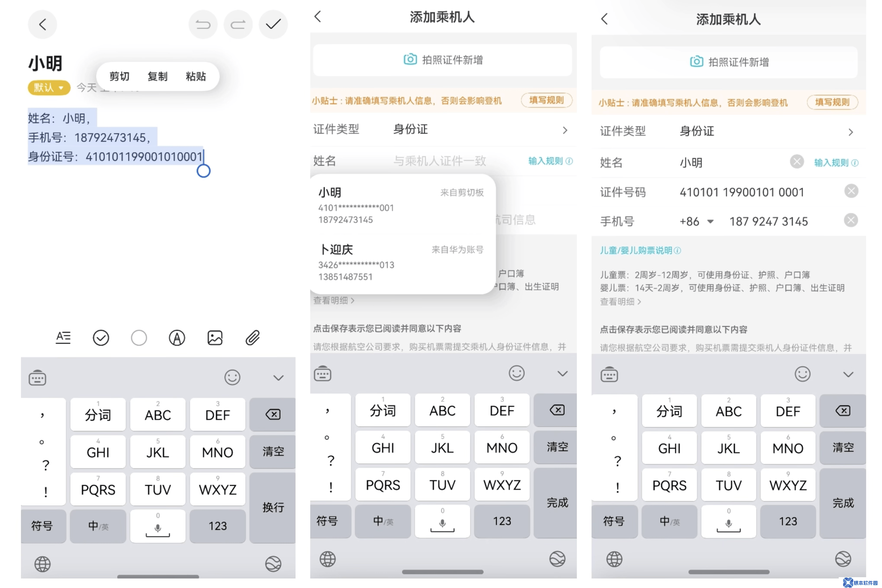Open text style formatting in notes toolbar

coord(63,338)
